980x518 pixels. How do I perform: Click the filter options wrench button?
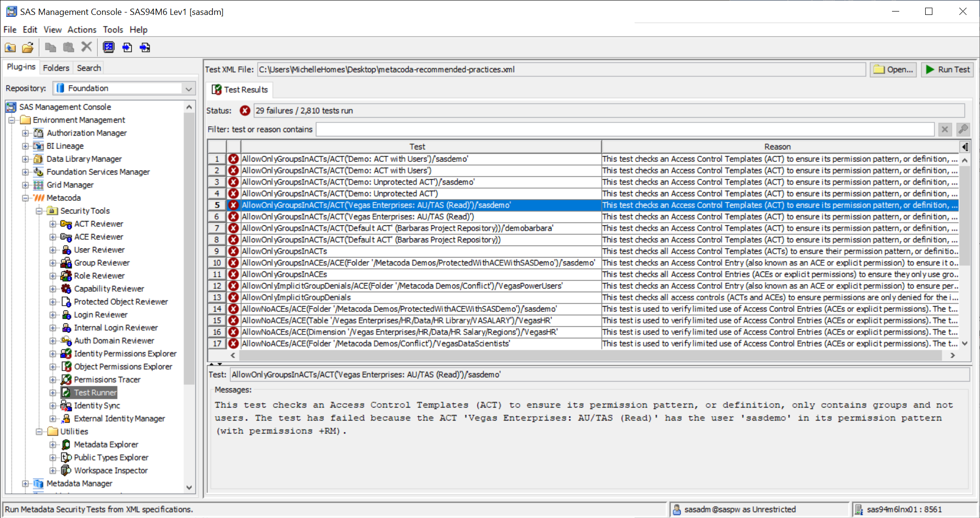(x=963, y=129)
